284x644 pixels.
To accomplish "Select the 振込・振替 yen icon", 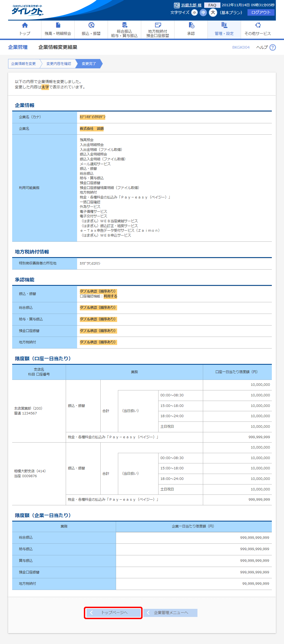I will pyautogui.click(x=91, y=25).
